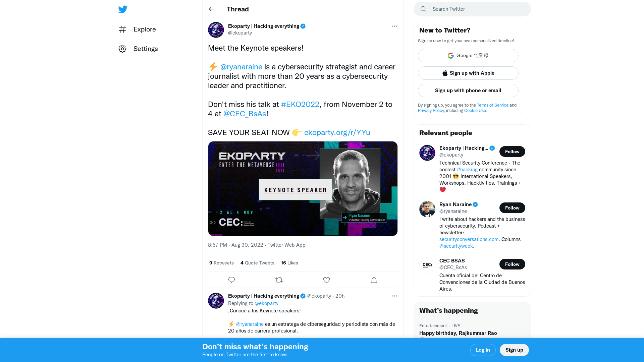Click the Twitter bird logo
The width and height of the screenshot is (644, 362).
[123, 9]
